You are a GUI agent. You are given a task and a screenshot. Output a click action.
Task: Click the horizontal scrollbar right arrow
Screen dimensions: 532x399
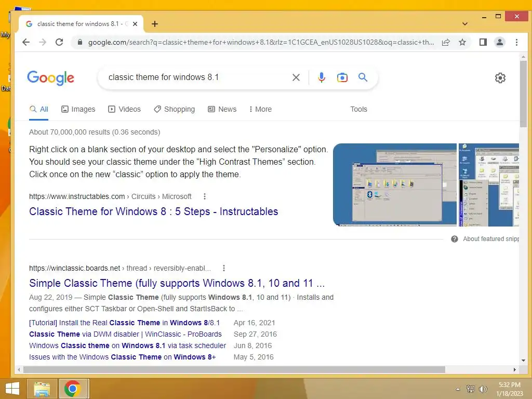(x=515, y=369)
